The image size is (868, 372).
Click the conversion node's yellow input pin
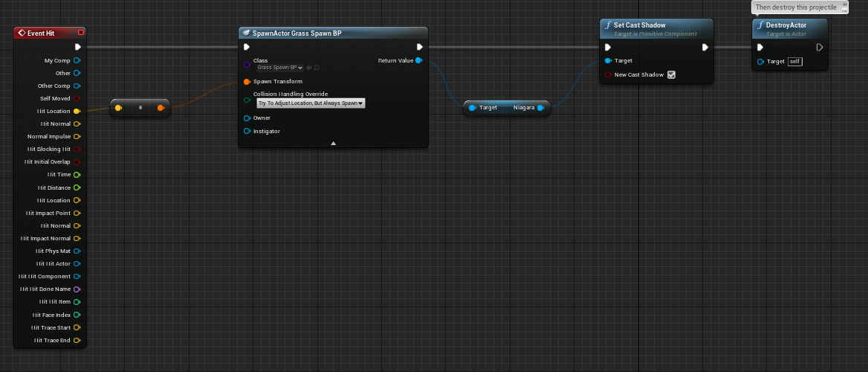pyautogui.click(x=118, y=108)
